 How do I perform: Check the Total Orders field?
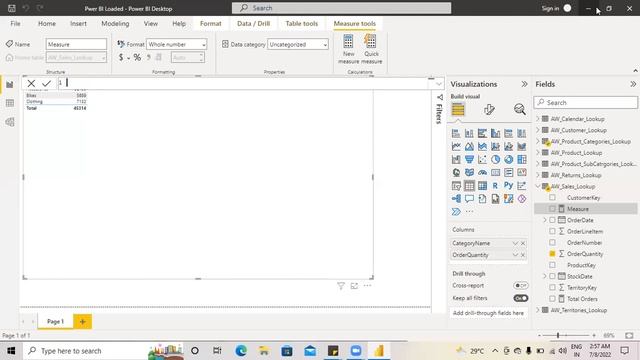coord(552,299)
